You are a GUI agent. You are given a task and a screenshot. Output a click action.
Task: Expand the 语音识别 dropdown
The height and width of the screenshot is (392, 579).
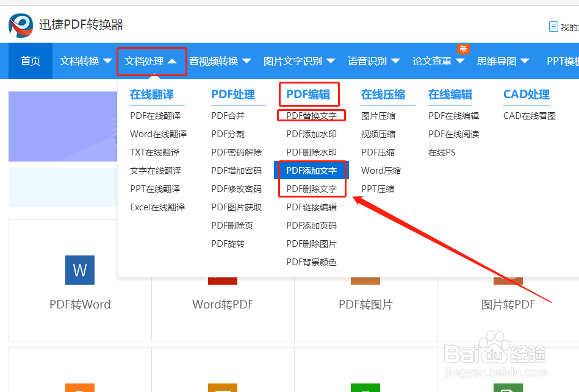(373, 61)
